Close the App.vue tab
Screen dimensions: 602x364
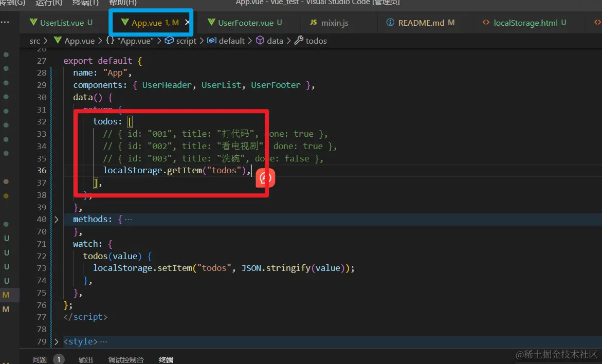187,22
